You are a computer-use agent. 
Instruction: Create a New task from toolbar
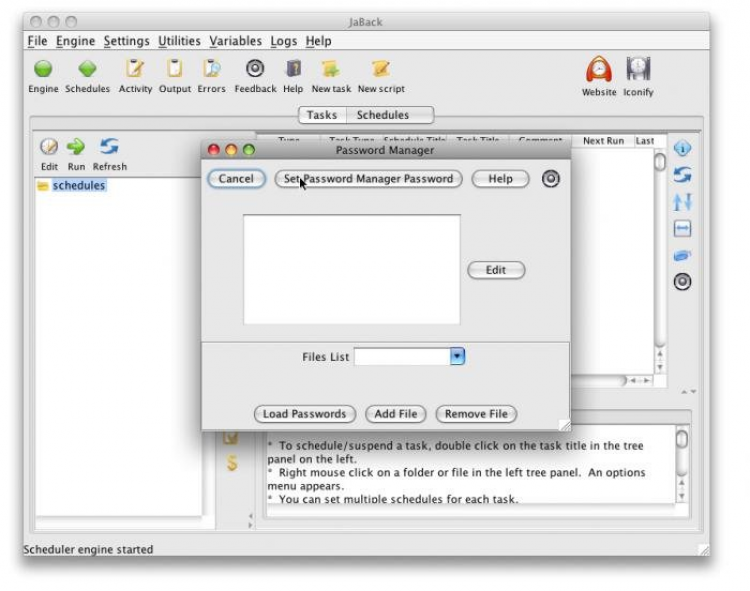coord(331,69)
